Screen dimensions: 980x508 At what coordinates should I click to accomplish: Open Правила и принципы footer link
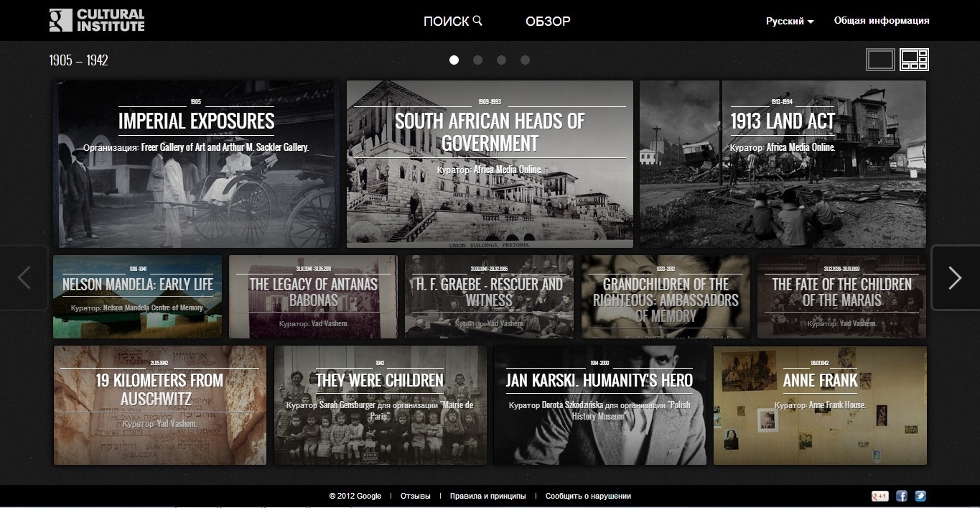pyautogui.click(x=487, y=496)
